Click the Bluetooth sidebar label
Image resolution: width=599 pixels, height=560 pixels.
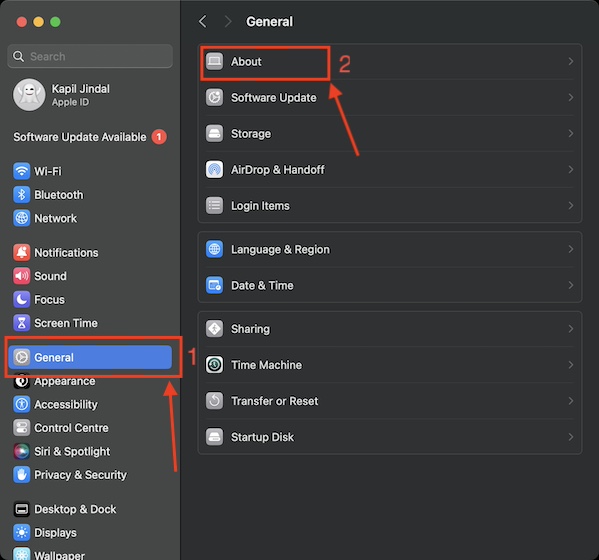pyautogui.click(x=59, y=195)
